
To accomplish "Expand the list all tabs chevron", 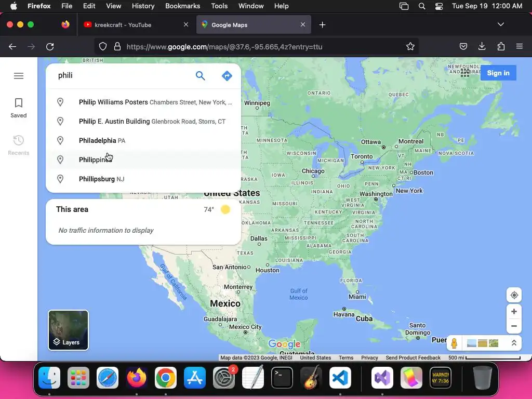I will pos(501,24).
